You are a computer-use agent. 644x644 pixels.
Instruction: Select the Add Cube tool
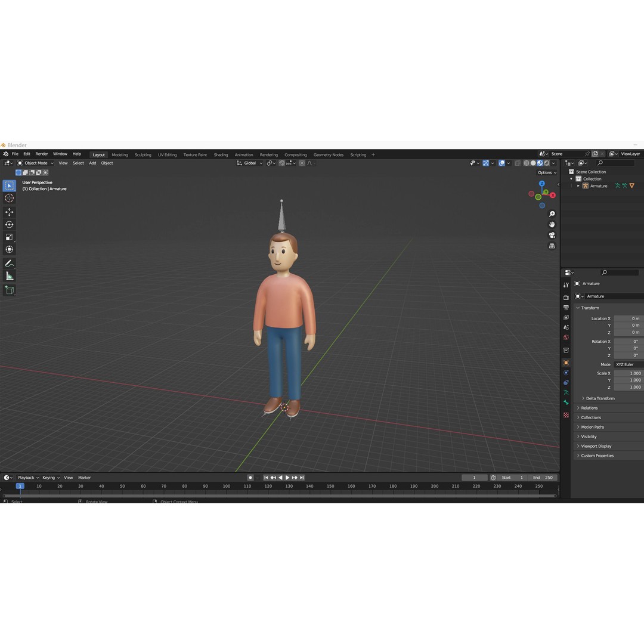(x=10, y=290)
